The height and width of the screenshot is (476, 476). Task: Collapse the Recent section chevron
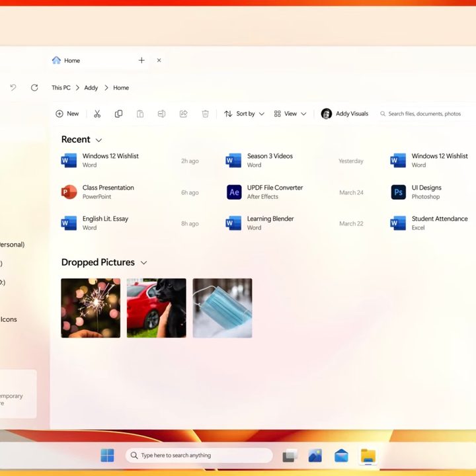[99, 140]
